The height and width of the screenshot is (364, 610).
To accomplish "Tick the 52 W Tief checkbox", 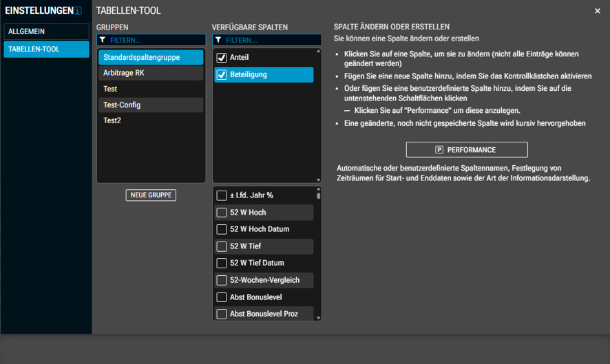I will coord(222,246).
